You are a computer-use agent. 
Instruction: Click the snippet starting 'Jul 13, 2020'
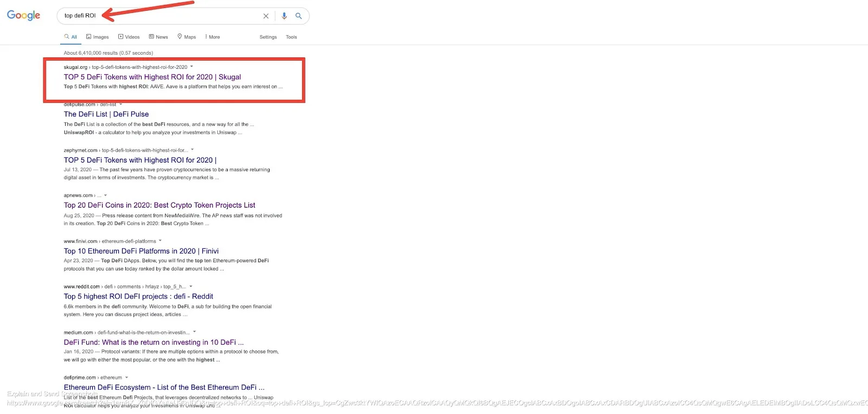167,173
